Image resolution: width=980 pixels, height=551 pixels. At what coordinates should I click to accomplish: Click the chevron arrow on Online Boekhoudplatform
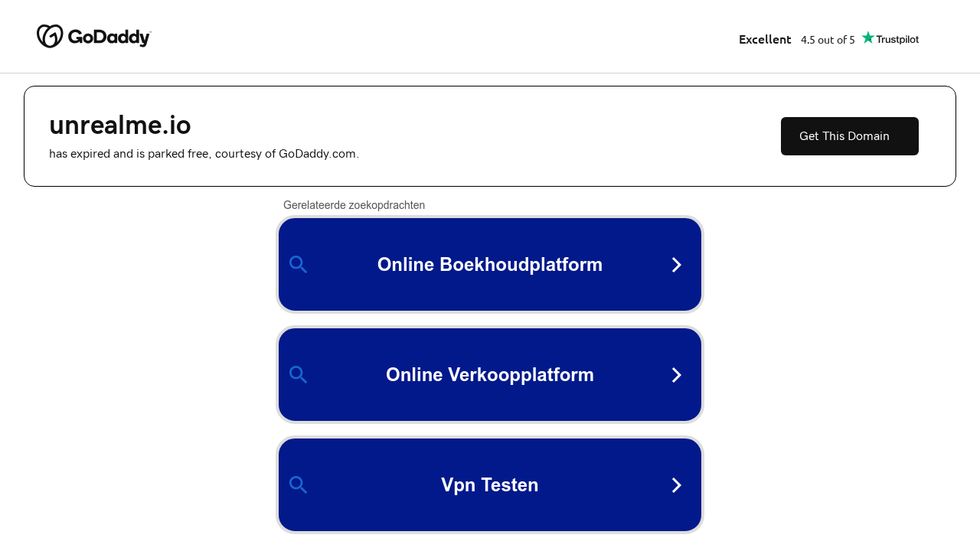pyautogui.click(x=677, y=265)
